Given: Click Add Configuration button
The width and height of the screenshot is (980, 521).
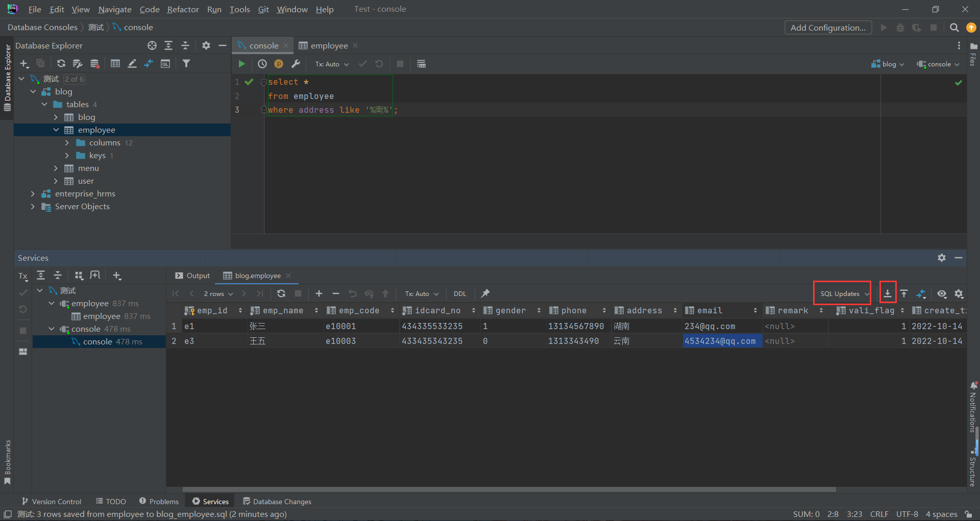Looking at the screenshot, I should [x=828, y=28].
